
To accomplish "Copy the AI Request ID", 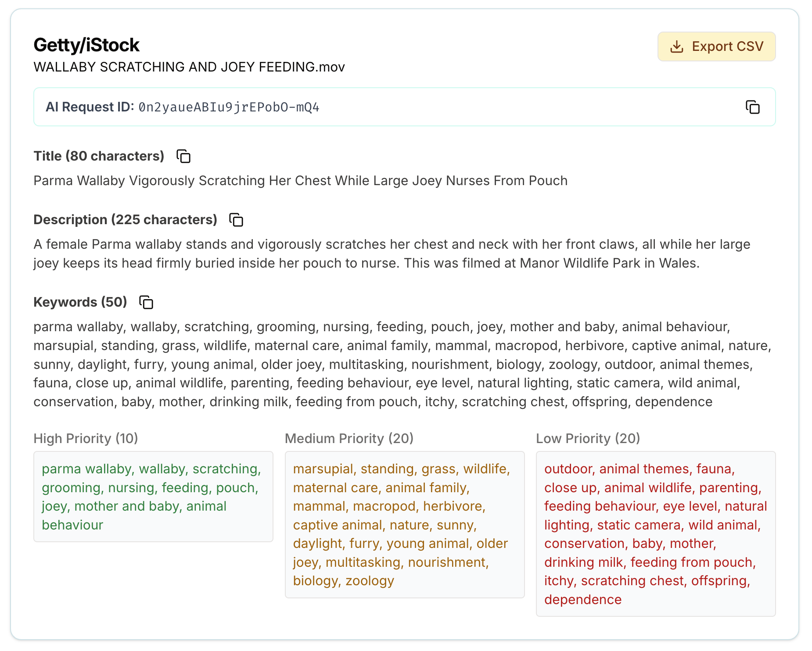I will 752,107.
